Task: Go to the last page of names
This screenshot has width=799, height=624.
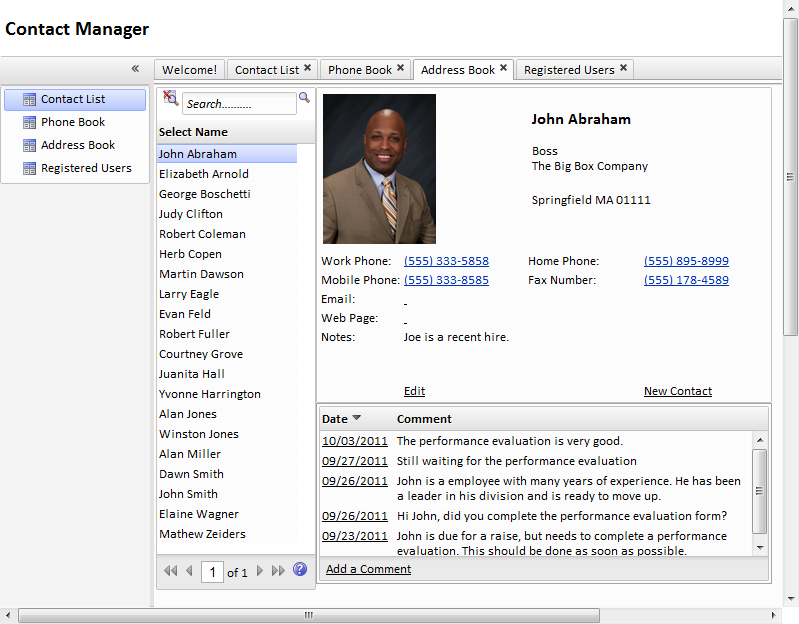Action: [278, 571]
